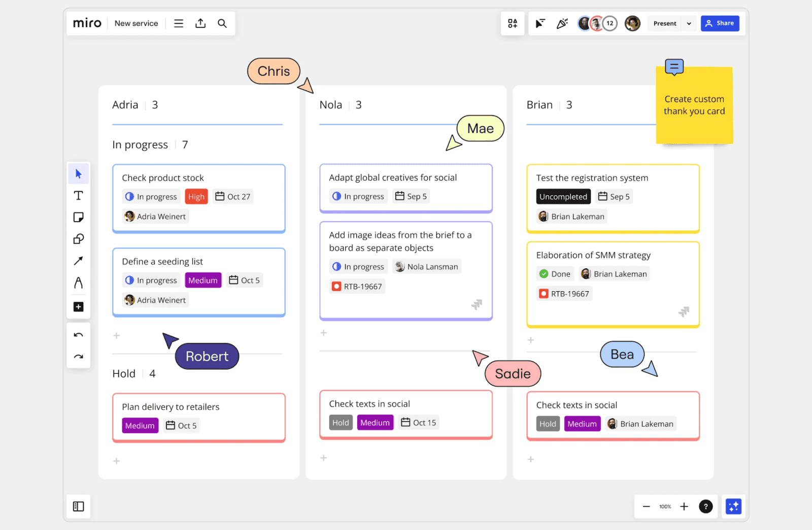Viewport: 812px width, 530px height.
Task: Open the Present mode dropdown
Action: (689, 23)
